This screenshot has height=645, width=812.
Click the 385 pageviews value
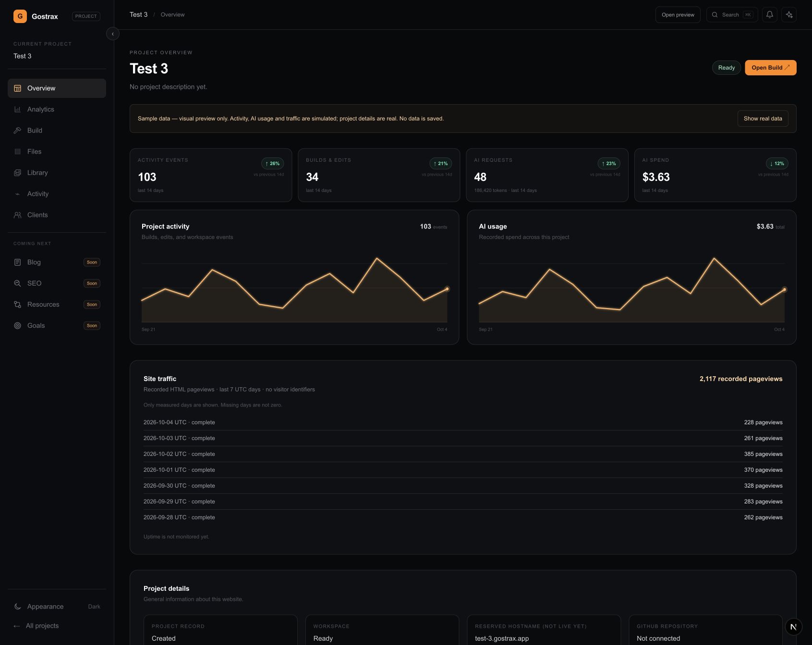[x=763, y=454]
